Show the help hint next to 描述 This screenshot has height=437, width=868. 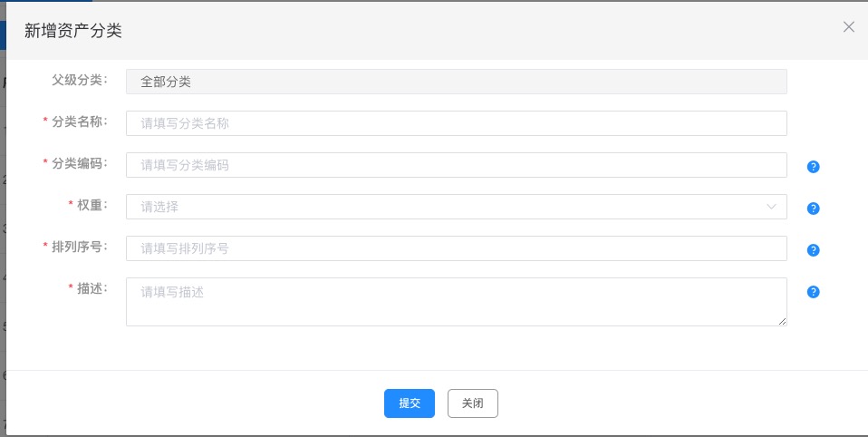(813, 292)
